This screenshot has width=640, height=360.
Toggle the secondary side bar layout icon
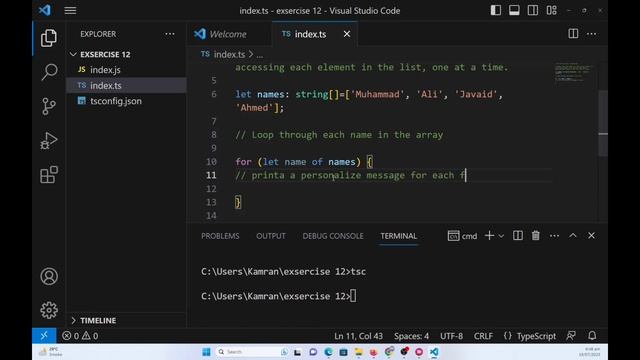click(533, 10)
